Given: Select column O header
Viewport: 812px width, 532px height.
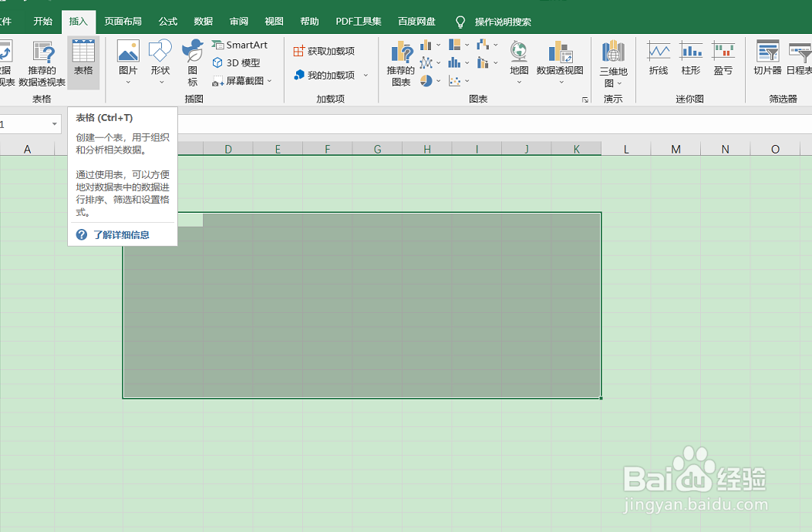Looking at the screenshot, I should (x=775, y=149).
